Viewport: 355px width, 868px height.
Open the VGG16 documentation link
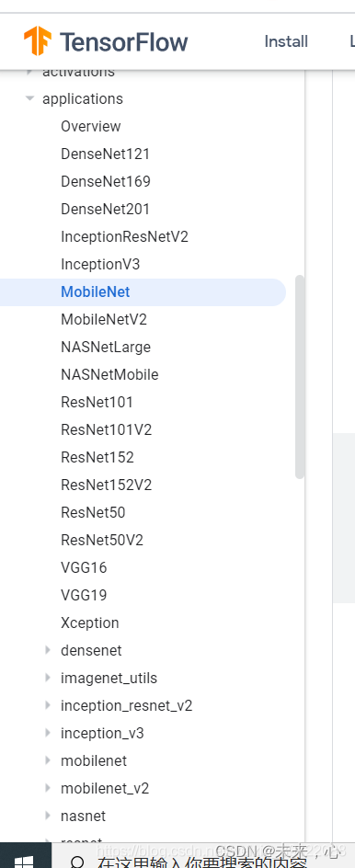coord(84,568)
